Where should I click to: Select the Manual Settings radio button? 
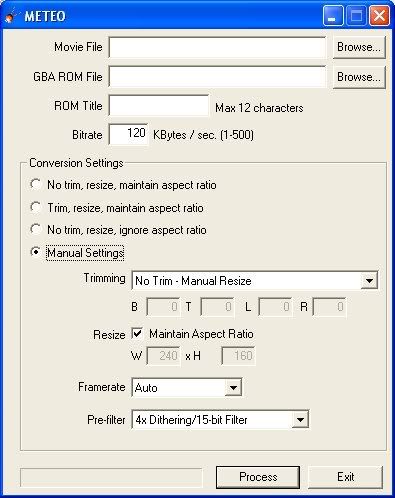[36, 252]
